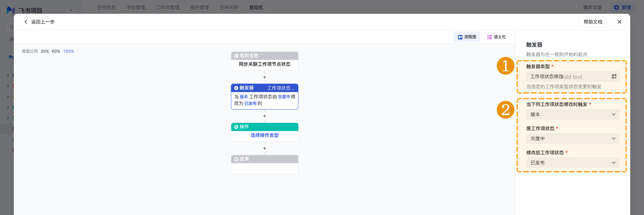Switch to the 语义化 semantic view
Image resolution: width=644 pixels, height=215 pixels.
[x=496, y=37]
